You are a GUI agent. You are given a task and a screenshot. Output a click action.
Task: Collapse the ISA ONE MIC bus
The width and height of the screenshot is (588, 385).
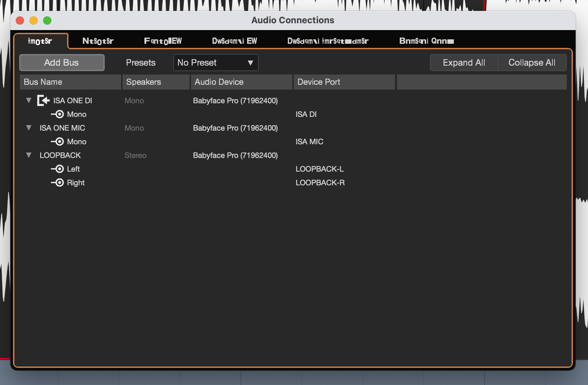tap(29, 128)
